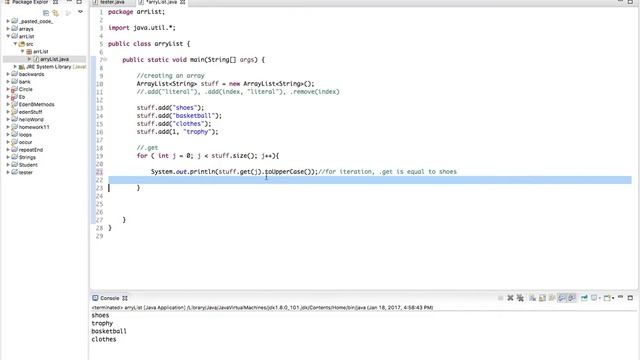Select the helloWorld project
The height and width of the screenshot is (360, 640).
coord(31,120)
